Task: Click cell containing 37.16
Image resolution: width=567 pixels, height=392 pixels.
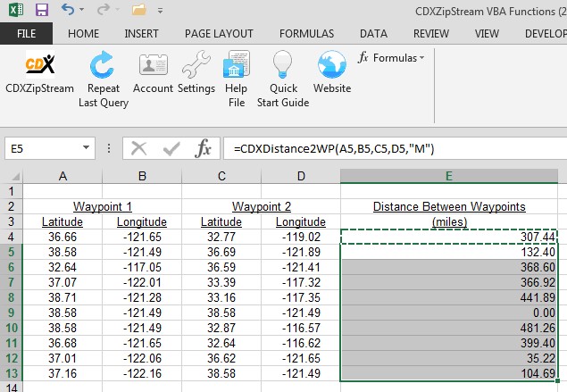Action: (x=63, y=373)
